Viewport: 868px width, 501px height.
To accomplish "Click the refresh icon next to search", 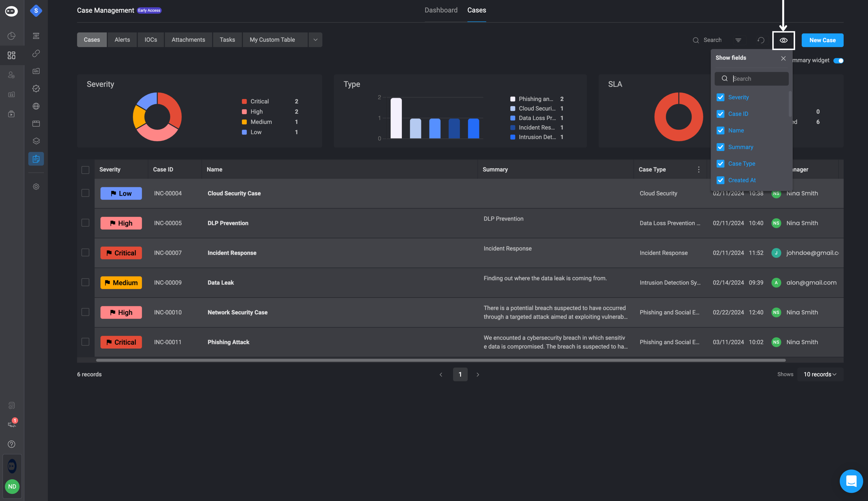I will tap(761, 40).
